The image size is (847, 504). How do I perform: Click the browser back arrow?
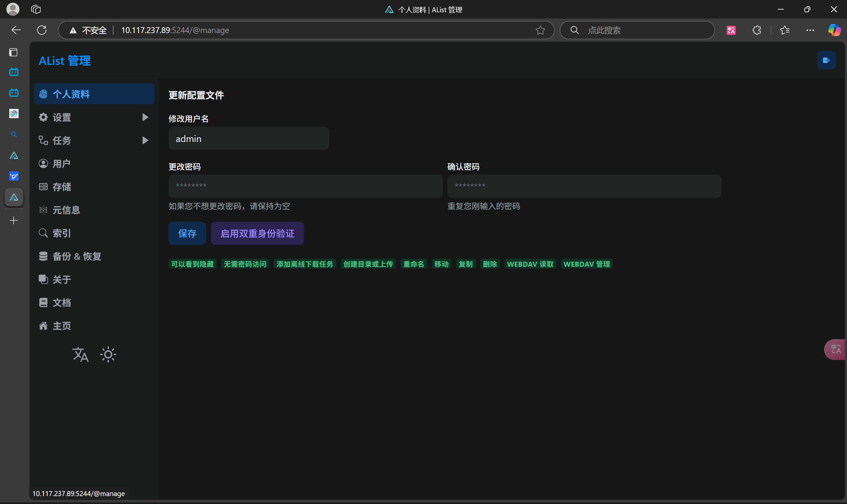pyautogui.click(x=16, y=30)
